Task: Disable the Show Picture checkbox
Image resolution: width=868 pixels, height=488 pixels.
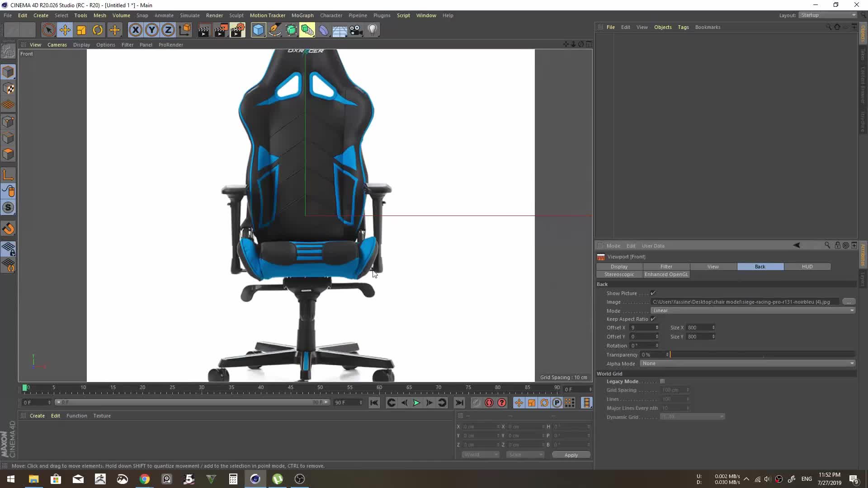Action: coord(653,293)
